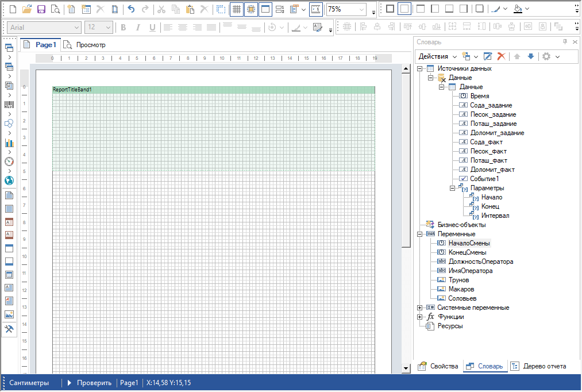Click the Paste clipboard icon

tap(190, 9)
